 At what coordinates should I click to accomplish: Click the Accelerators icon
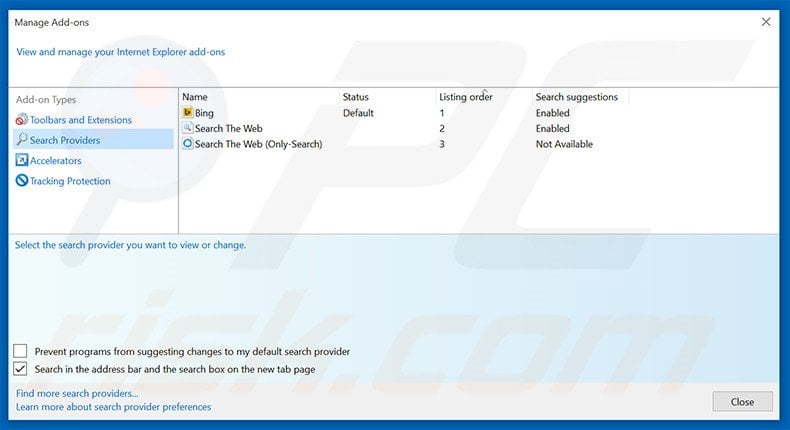[22, 160]
